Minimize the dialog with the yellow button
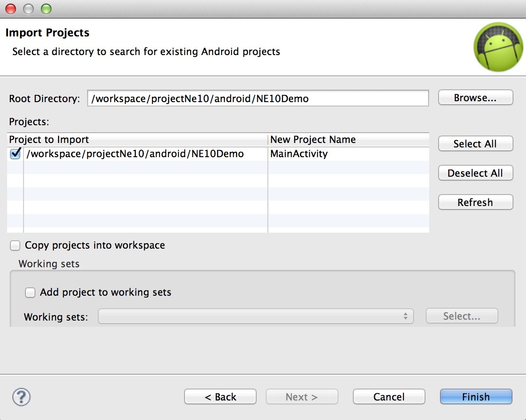The image size is (526, 420). click(x=28, y=8)
